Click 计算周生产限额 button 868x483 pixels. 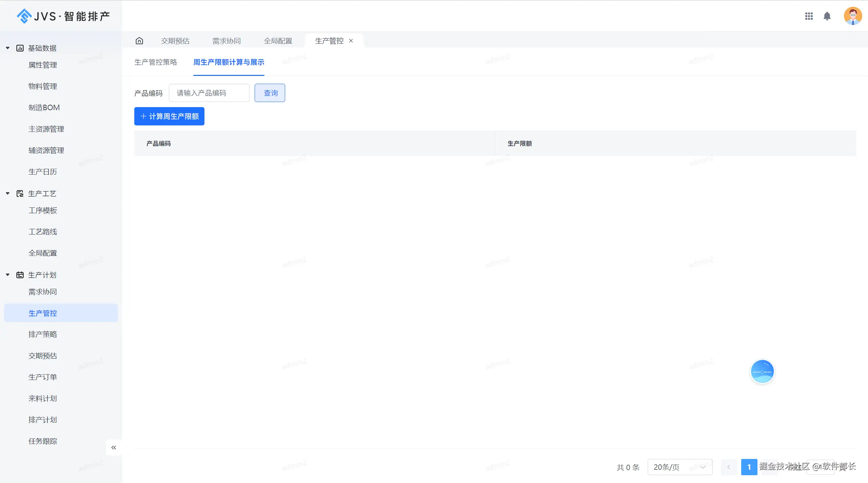(169, 116)
